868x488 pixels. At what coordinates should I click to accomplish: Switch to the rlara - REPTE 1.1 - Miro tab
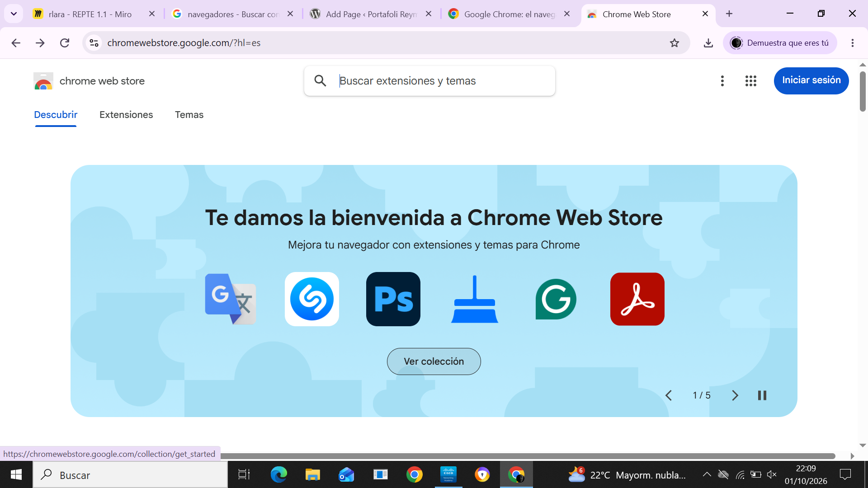pos(90,14)
